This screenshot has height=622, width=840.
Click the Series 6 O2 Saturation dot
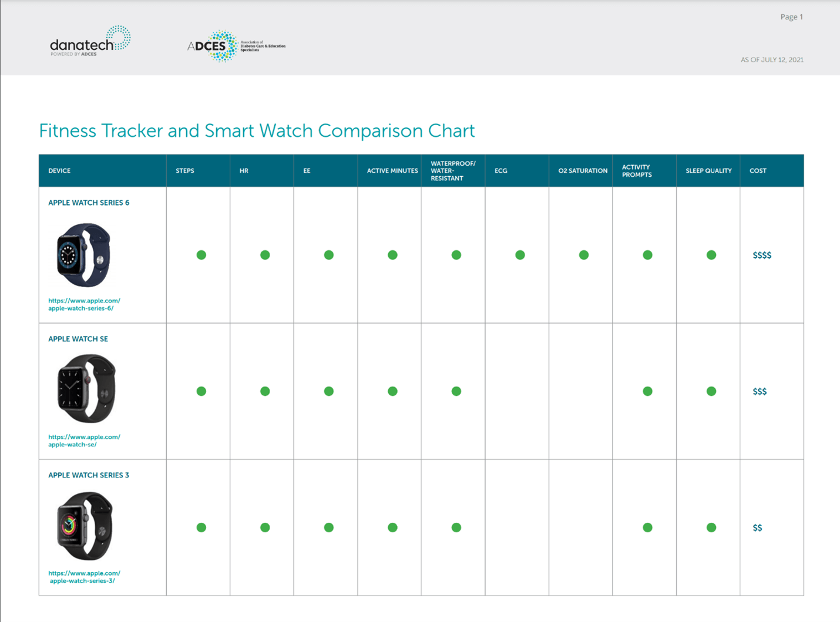(584, 255)
